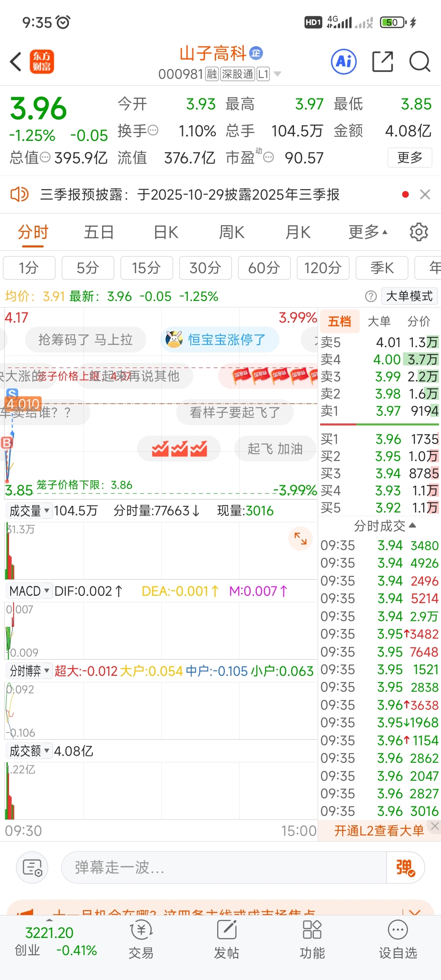Select the 5分 period button
The height and width of the screenshot is (980, 441).
[x=88, y=268]
